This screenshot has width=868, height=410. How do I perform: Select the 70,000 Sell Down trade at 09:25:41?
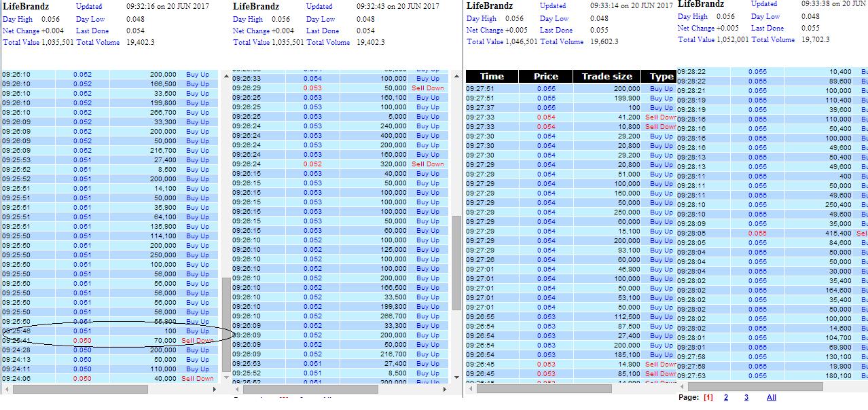[111, 341]
